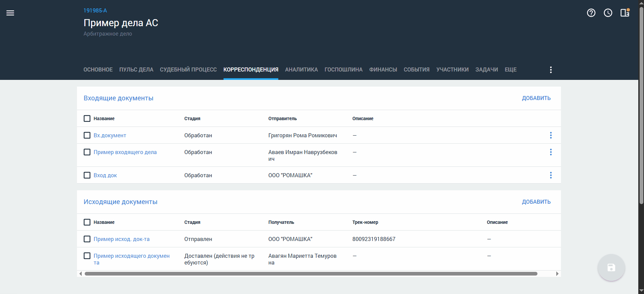Click horizontal scrollbar right arrow
This screenshot has height=294, width=644.
point(557,274)
